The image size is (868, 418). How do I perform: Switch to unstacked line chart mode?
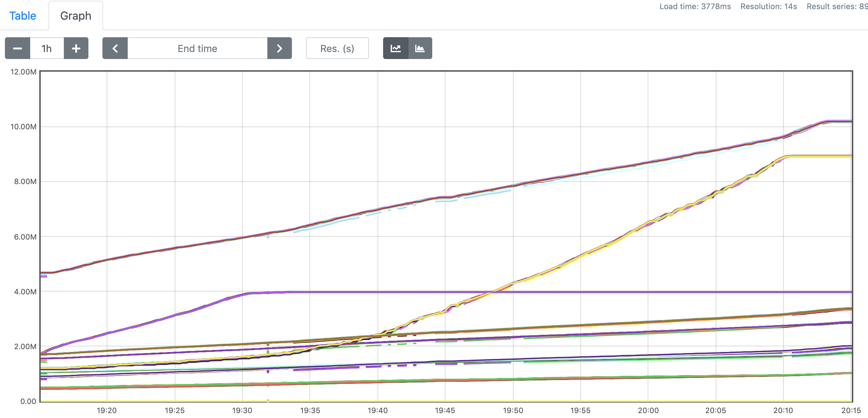click(x=396, y=48)
